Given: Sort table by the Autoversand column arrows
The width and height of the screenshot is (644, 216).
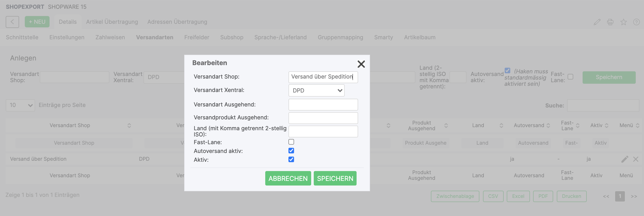Looking at the screenshot, I should [548, 126].
